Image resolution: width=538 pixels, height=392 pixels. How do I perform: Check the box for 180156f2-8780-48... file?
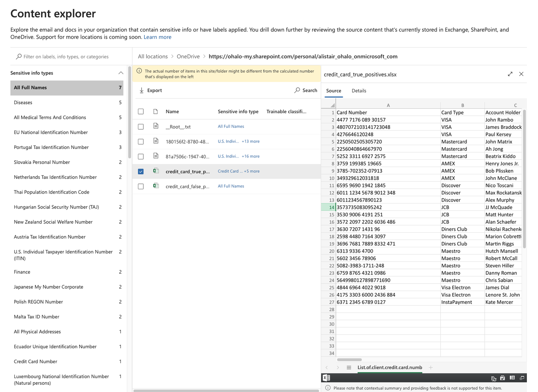click(141, 141)
